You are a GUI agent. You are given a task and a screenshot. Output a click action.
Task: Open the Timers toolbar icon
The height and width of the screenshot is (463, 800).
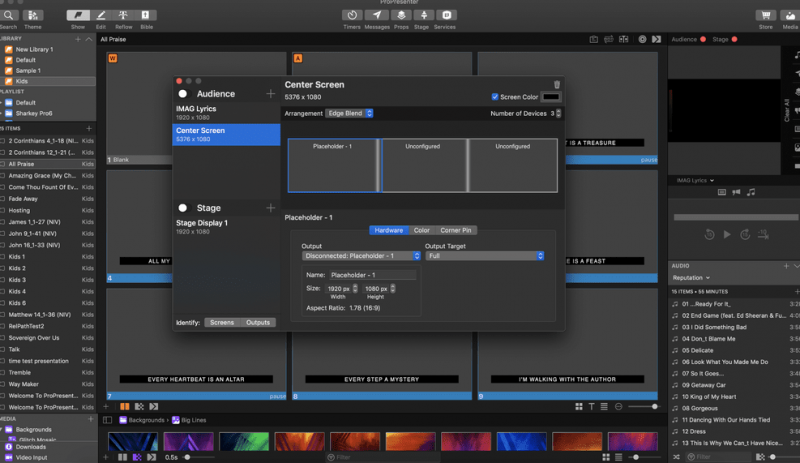[x=352, y=15]
